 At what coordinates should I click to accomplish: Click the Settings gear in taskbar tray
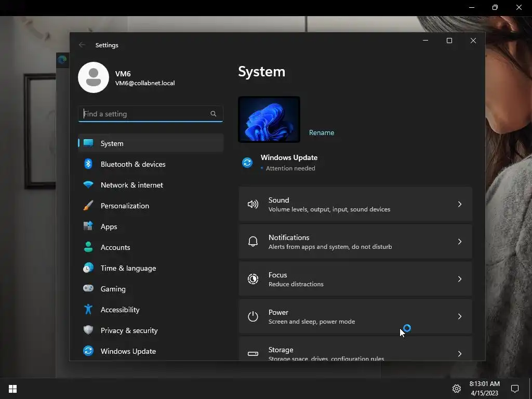457,389
